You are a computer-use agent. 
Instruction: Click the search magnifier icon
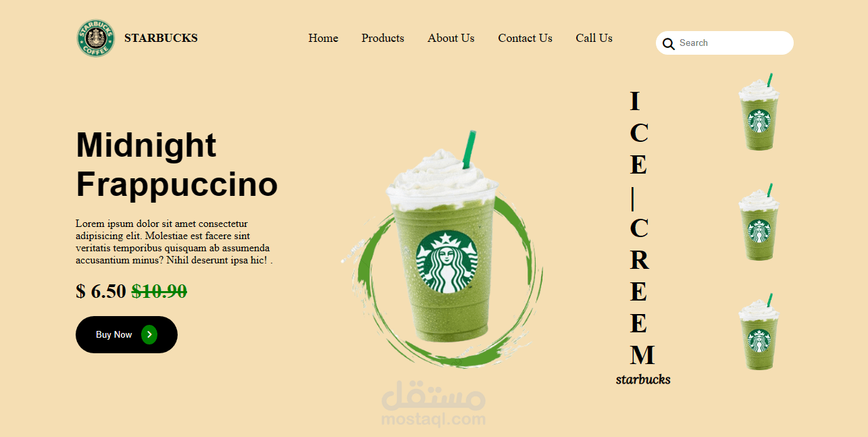coord(668,44)
